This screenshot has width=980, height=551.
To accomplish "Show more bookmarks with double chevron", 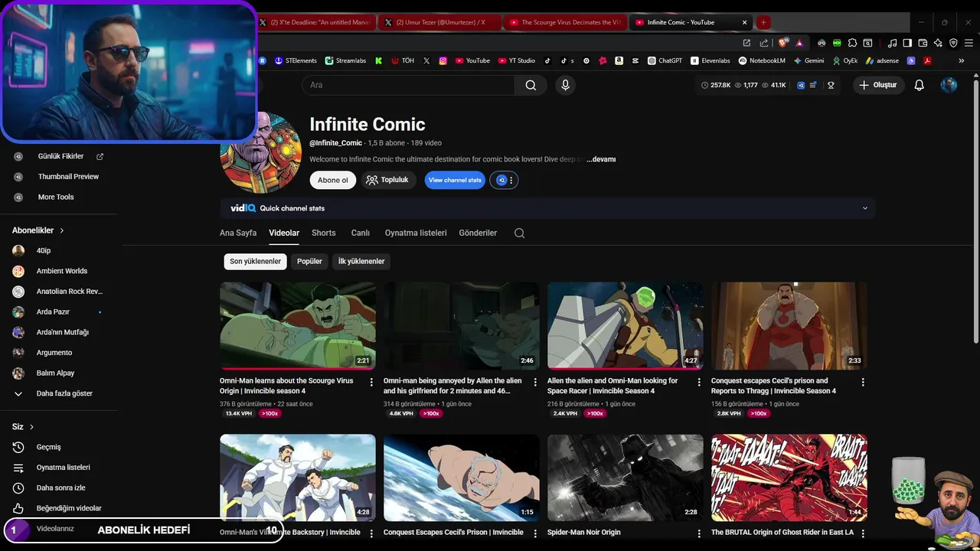I will (962, 60).
